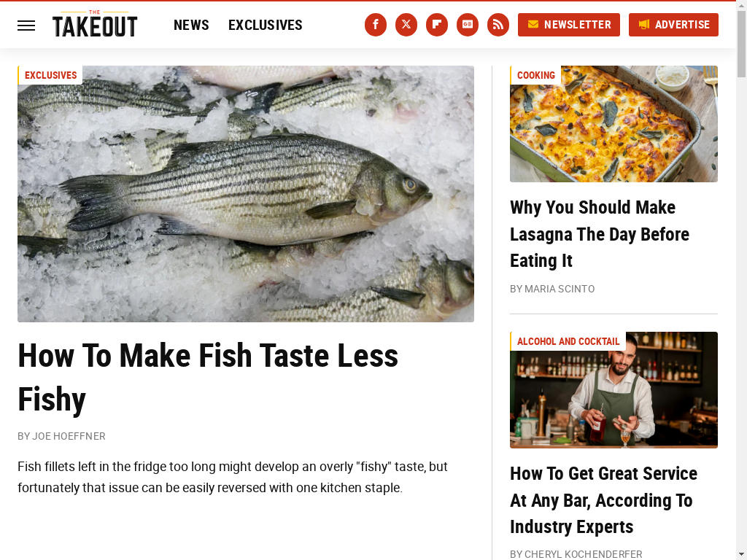Open the Flipboard social icon
The image size is (747, 560).
tap(437, 24)
